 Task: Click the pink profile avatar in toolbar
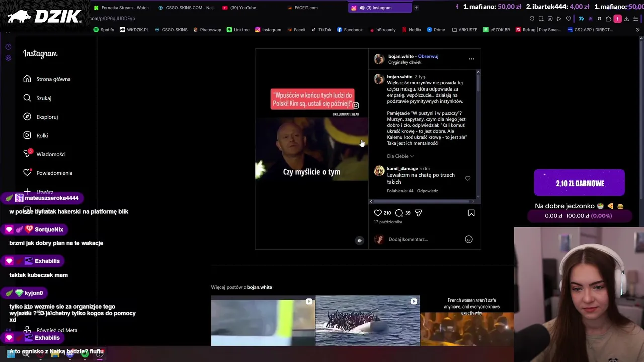click(x=617, y=19)
